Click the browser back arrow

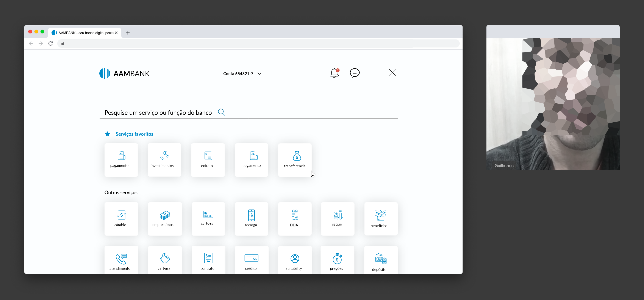click(31, 44)
